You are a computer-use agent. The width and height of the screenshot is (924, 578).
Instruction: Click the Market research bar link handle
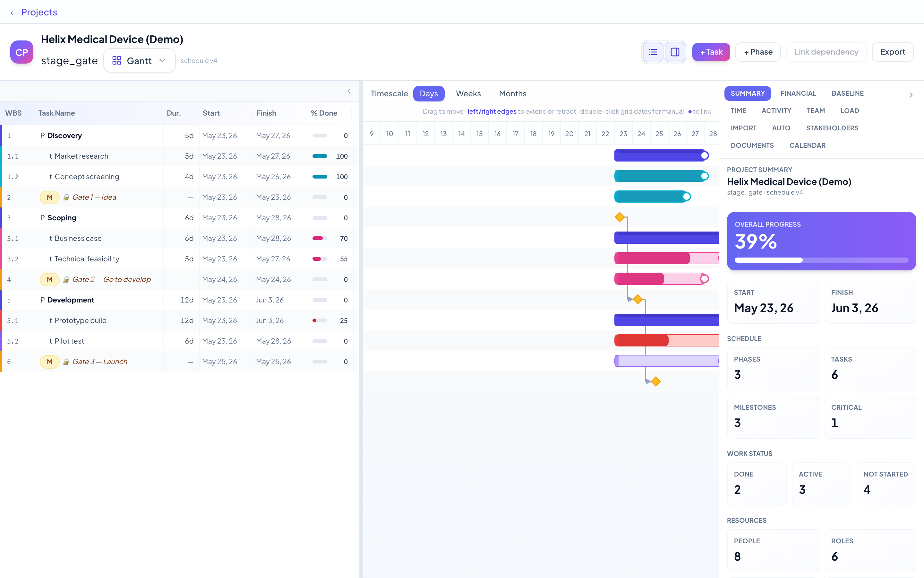click(705, 176)
